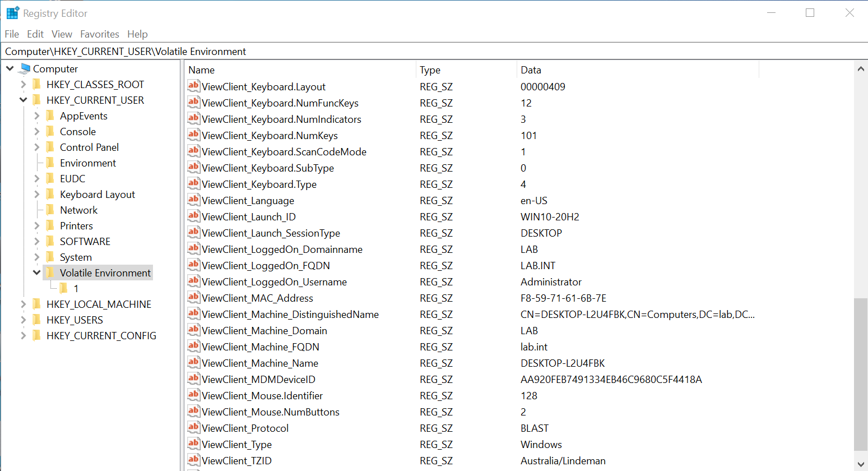Screen dimensions: 868x471
Task: Expand the Control Panel key
Action: click(36, 147)
